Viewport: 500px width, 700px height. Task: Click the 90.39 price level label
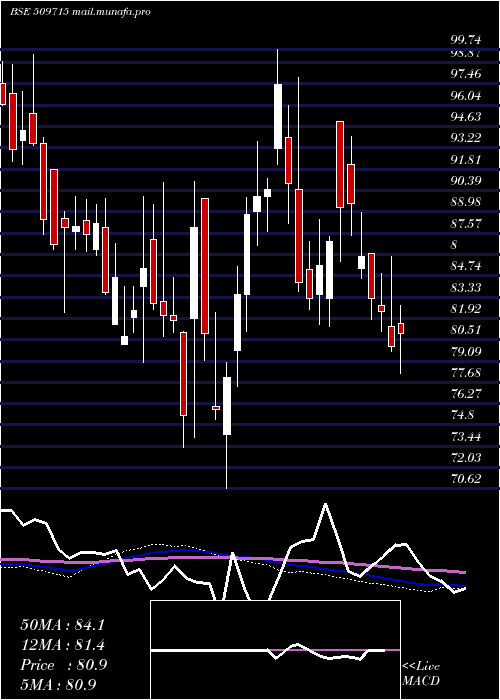tap(466, 180)
